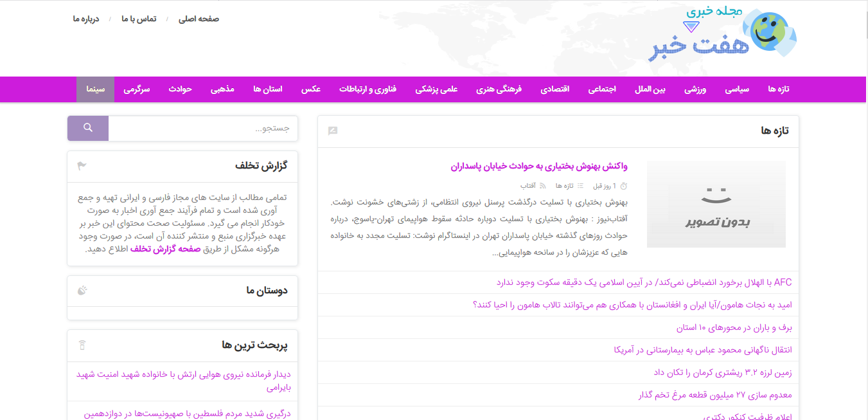
Task: Click the comment icon in تازه ها header
Action: pyautogui.click(x=333, y=131)
